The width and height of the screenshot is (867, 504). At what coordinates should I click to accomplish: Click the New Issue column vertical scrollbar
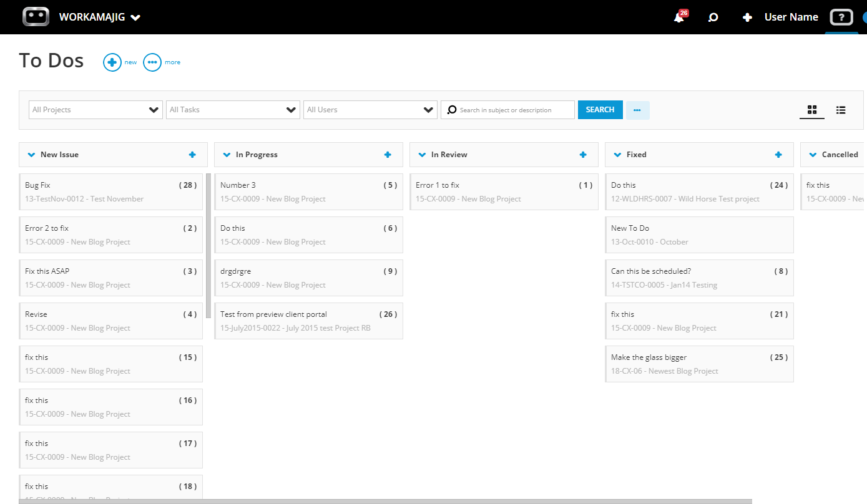click(208, 246)
